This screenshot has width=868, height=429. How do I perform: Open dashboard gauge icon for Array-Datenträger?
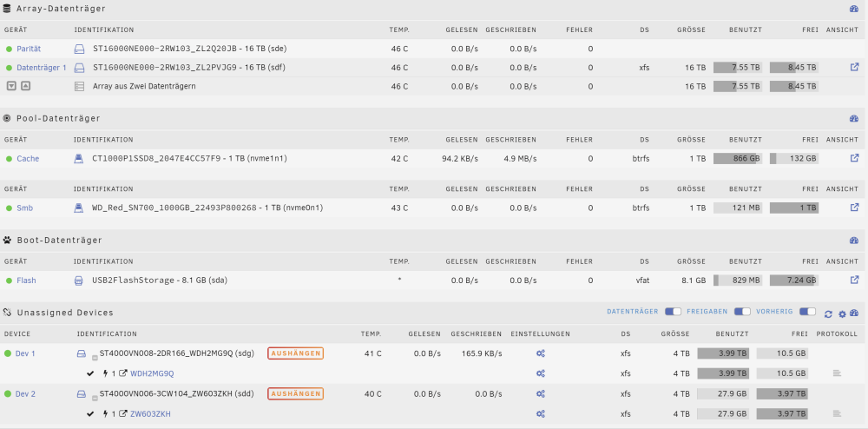[x=853, y=9]
